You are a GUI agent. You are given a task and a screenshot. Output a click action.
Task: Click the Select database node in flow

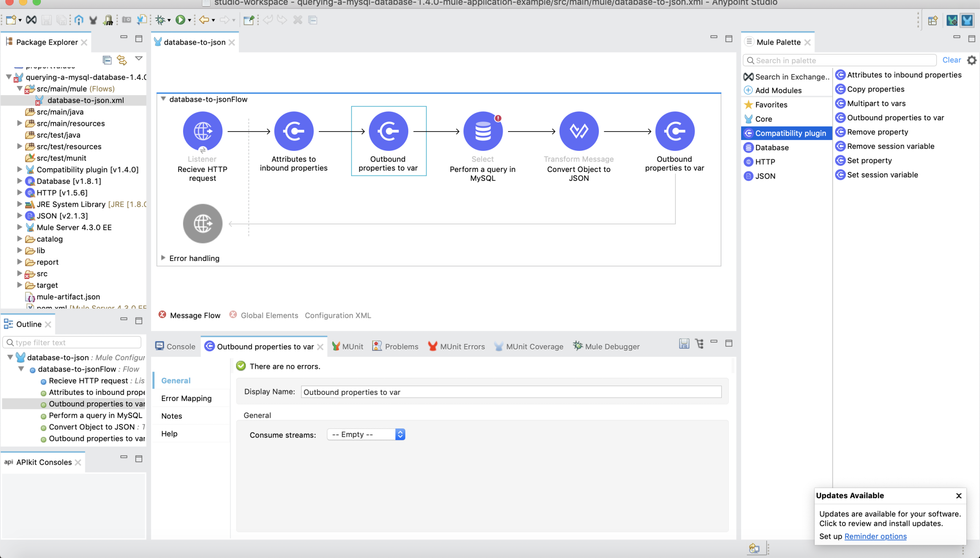click(483, 131)
